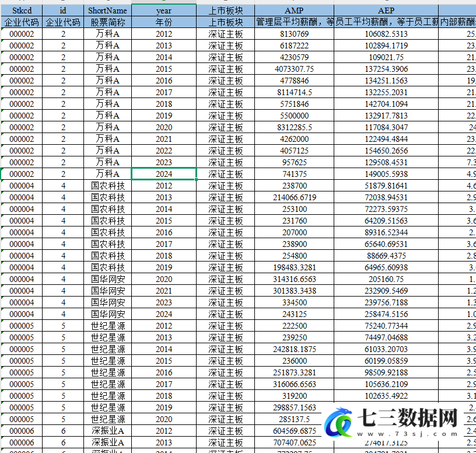
Task: Select AMP value 222500
Action: point(294,326)
